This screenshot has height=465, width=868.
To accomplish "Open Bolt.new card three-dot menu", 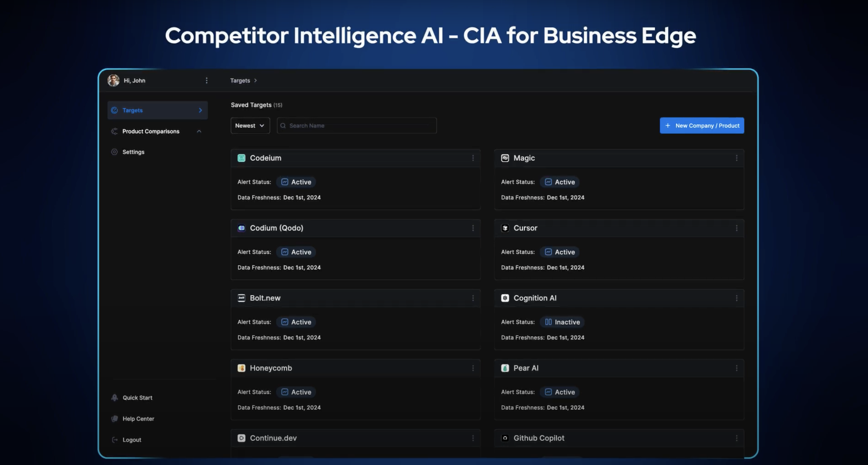I will 473,298.
